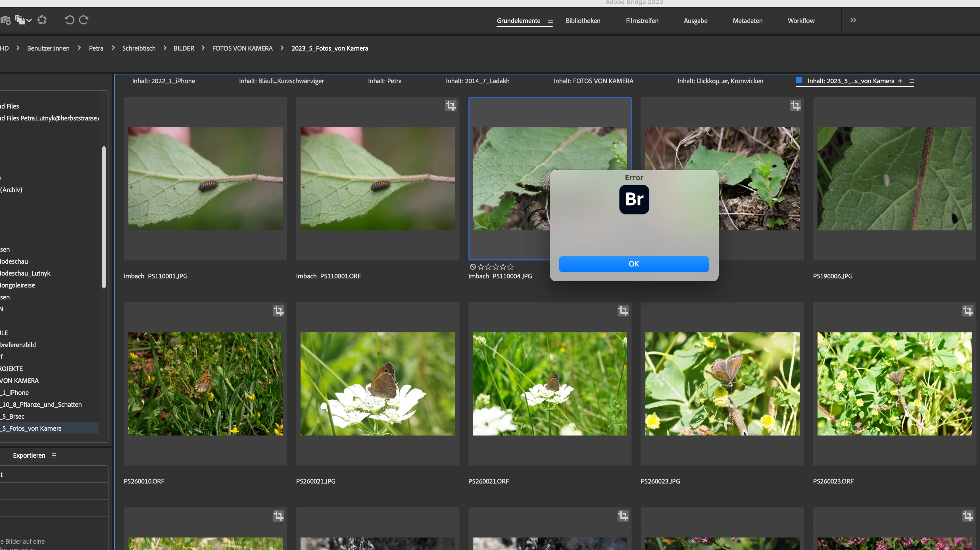Expand hidden workspaces with double chevron

853,20
